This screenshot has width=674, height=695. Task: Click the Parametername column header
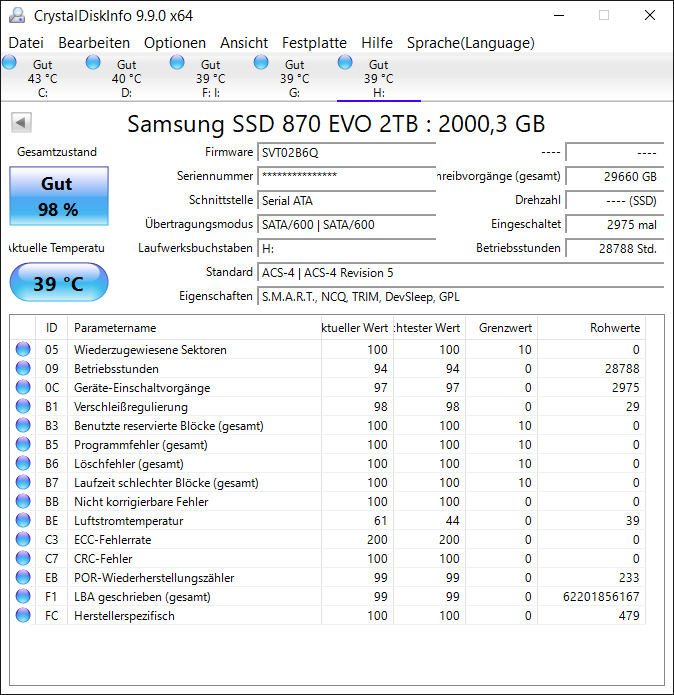194,328
